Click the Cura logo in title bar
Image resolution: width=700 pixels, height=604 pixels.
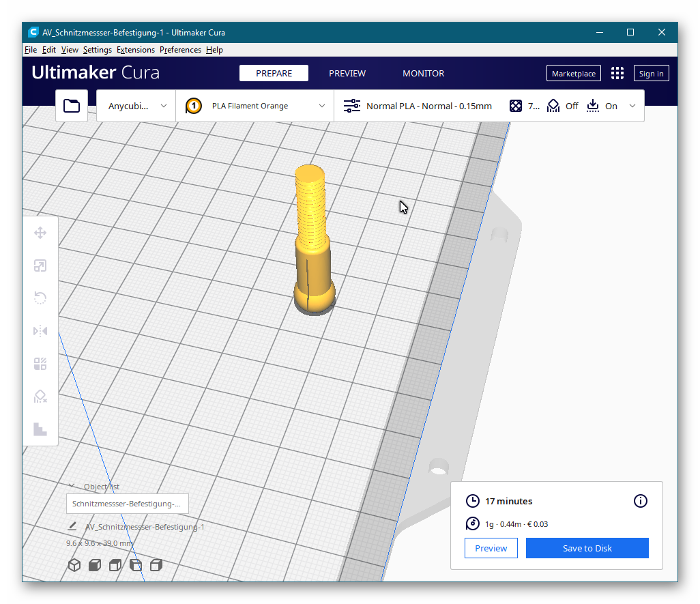tap(33, 32)
